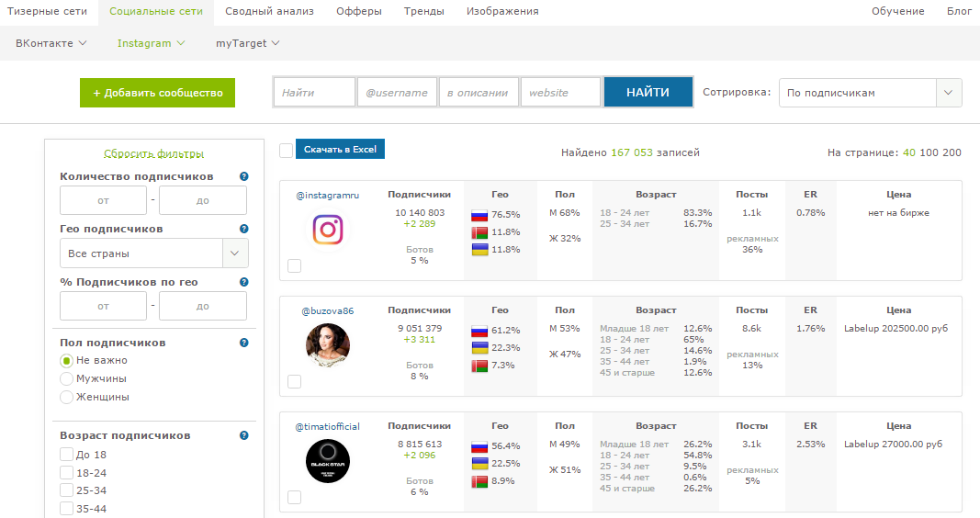Open the @instagramru profile link

328,195
